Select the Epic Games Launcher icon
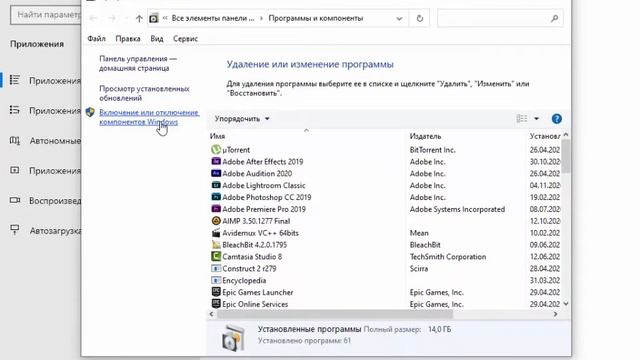The height and width of the screenshot is (360, 640). point(216,292)
